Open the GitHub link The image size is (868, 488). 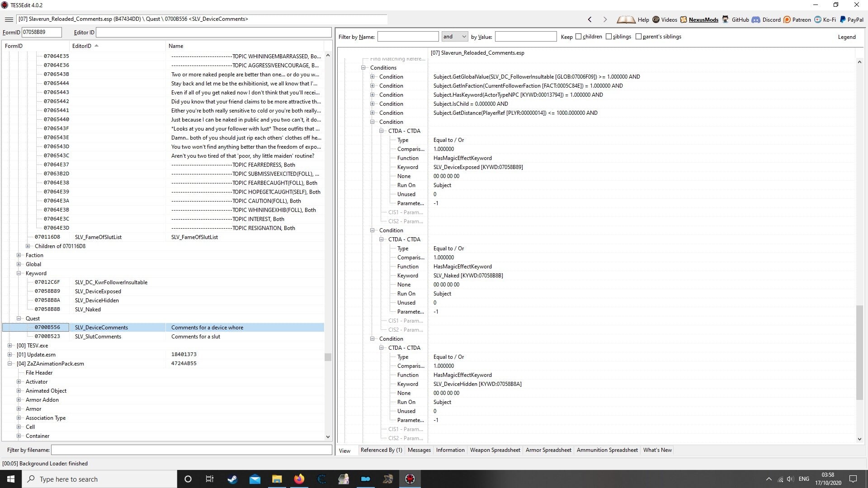click(x=740, y=20)
